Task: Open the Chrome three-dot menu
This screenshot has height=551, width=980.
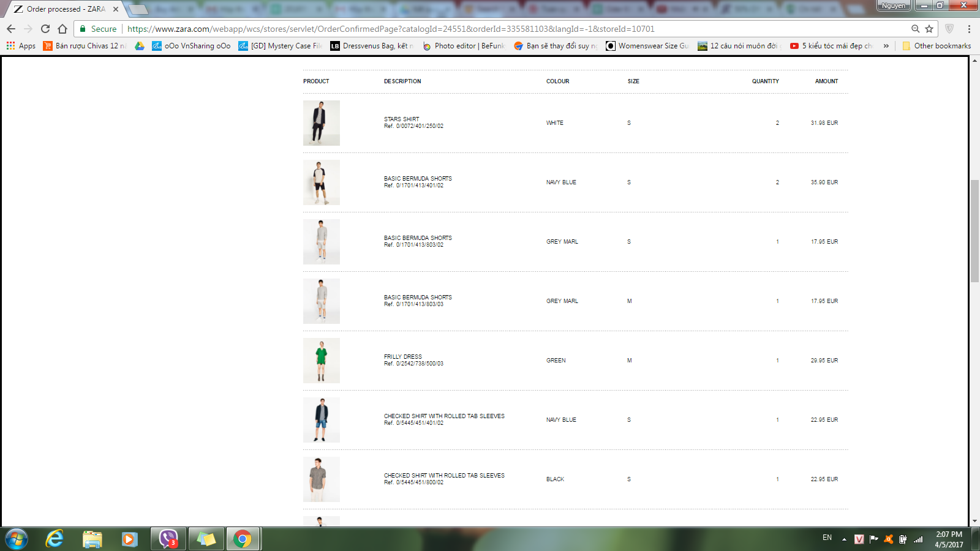Action: [969, 29]
